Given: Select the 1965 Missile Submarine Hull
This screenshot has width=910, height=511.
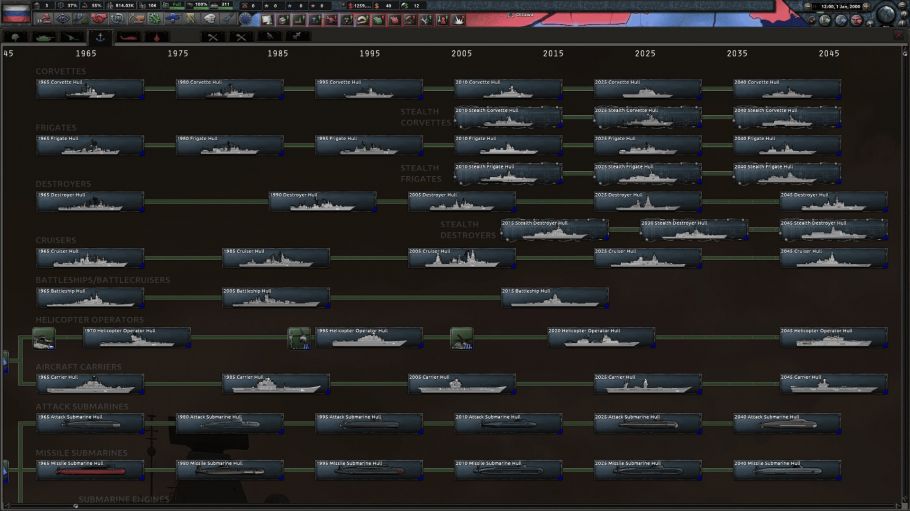Looking at the screenshot, I should tap(90, 469).
